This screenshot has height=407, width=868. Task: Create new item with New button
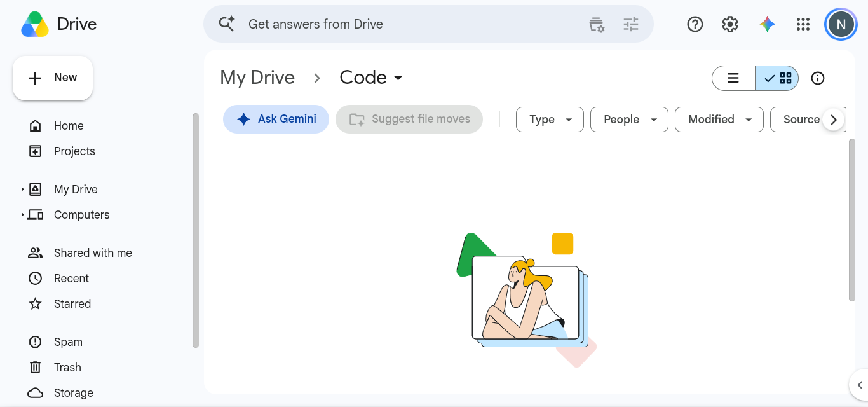[x=53, y=78]
